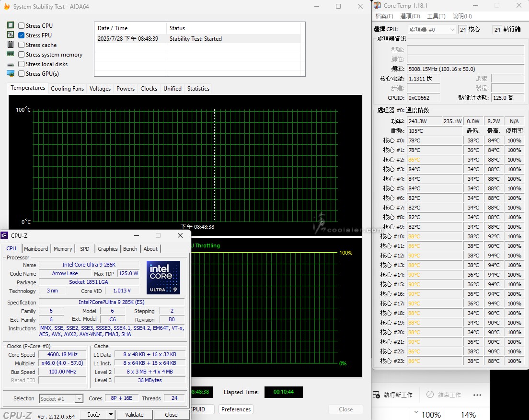The height and width of the screenshot is (420, 529).
Task: Click the AIDA64 flame icon in the title bar
Action: pyautogui.click(x=7, y=6)
